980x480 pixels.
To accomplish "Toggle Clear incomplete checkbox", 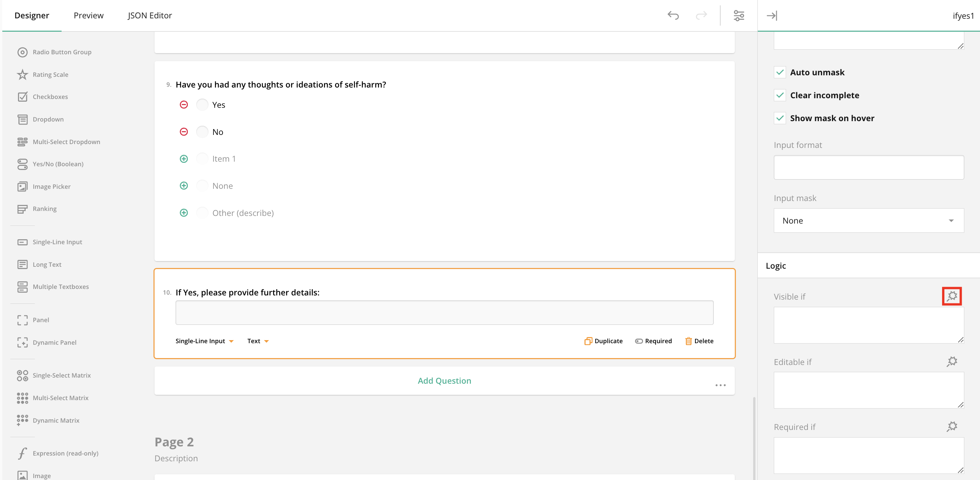I will pyautogui.click(x=780, y=95).
